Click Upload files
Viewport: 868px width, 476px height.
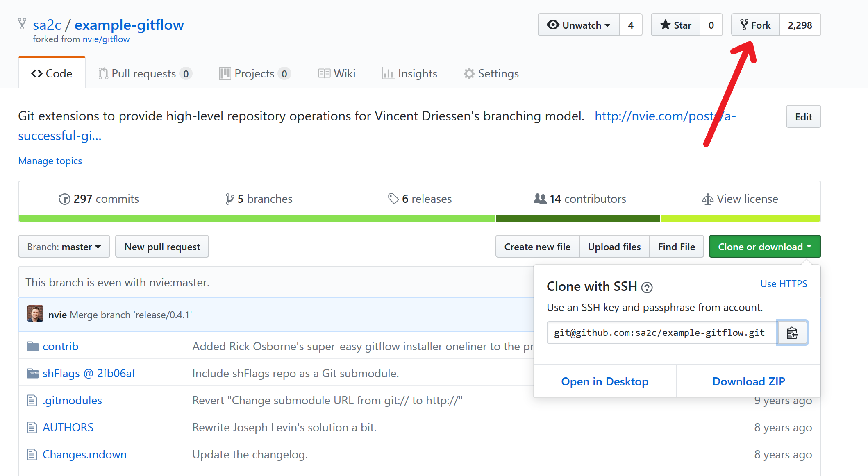tap(614, 247)
